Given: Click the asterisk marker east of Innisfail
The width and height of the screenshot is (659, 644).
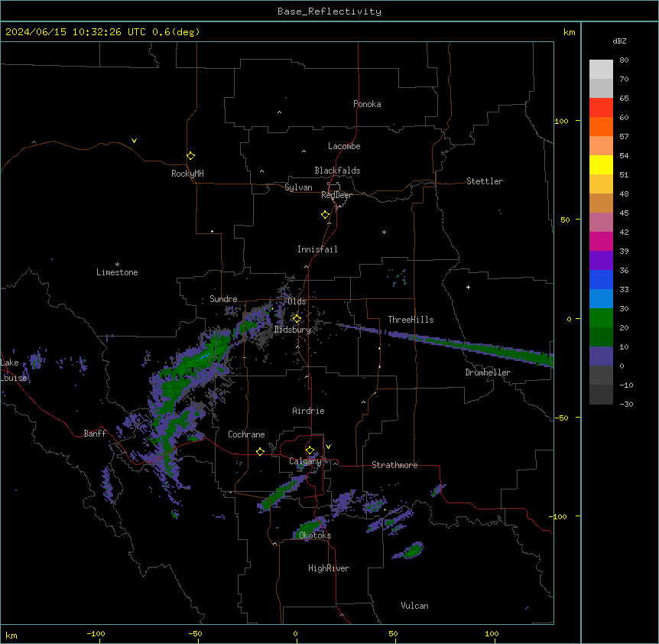Looking at the screenshot, I should point(384,233).
